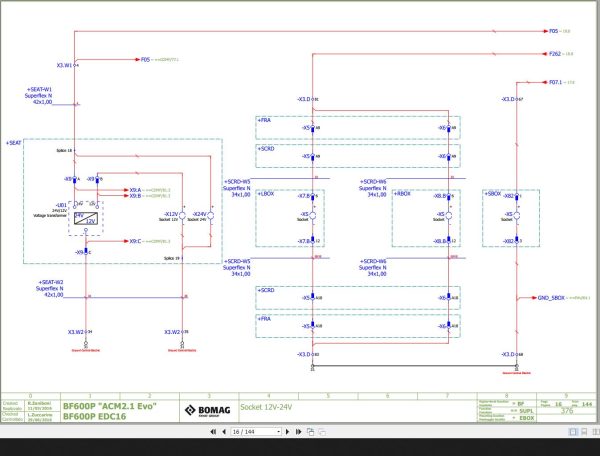600x456 pixels.
Task: Click the X9:A cross-reference label
Action: [135, 190]
